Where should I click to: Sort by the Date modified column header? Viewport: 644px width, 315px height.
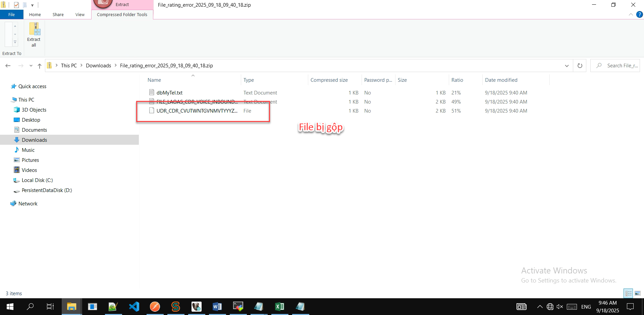coord(501,80)
